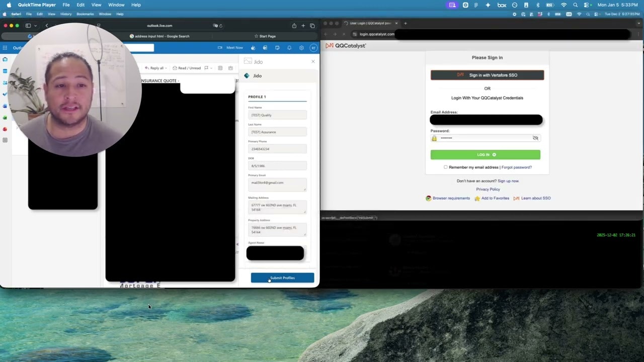Open Outlook settings gear
This screenshot has width=644, height=362.
301,48
